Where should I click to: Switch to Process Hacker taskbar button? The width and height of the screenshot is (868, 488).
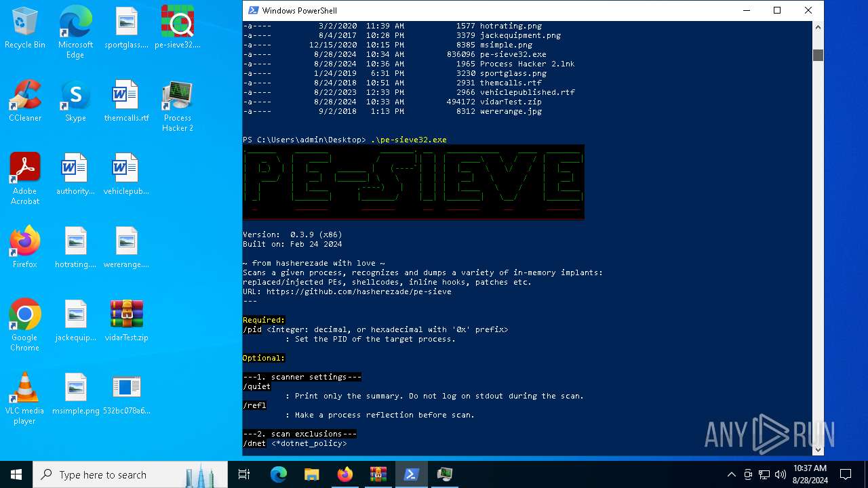445,474
